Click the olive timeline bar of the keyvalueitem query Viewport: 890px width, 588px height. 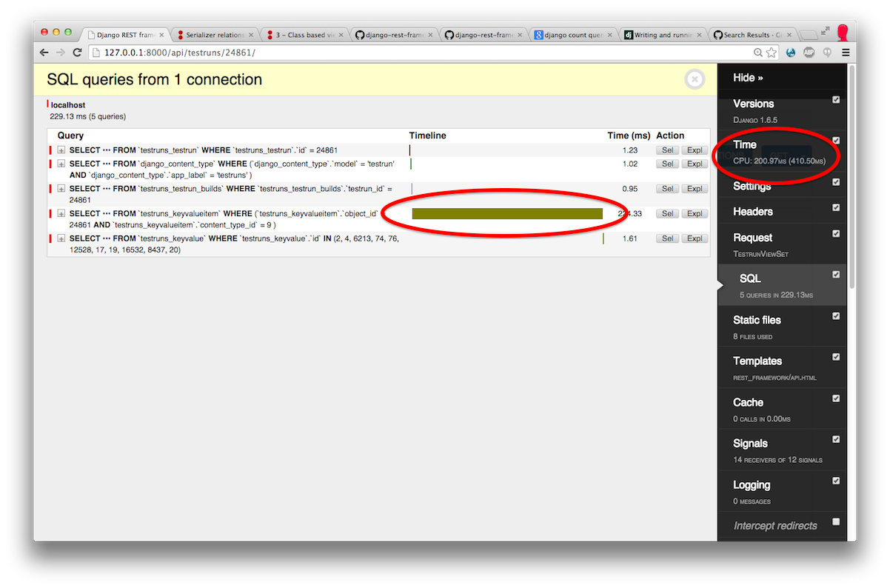[507, 213]
